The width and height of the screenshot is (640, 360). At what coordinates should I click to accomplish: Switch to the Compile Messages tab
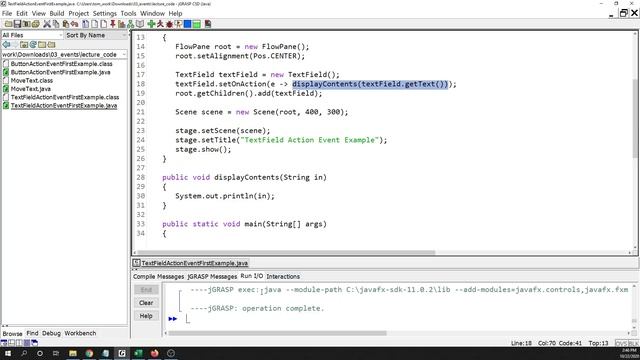pyautogui.click(x=158, y=276)
